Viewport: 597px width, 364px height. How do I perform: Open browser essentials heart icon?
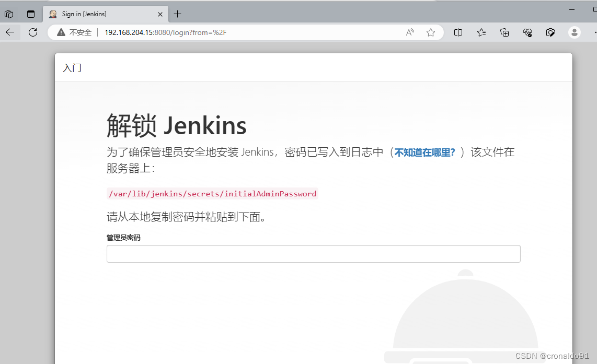[527, 32]
